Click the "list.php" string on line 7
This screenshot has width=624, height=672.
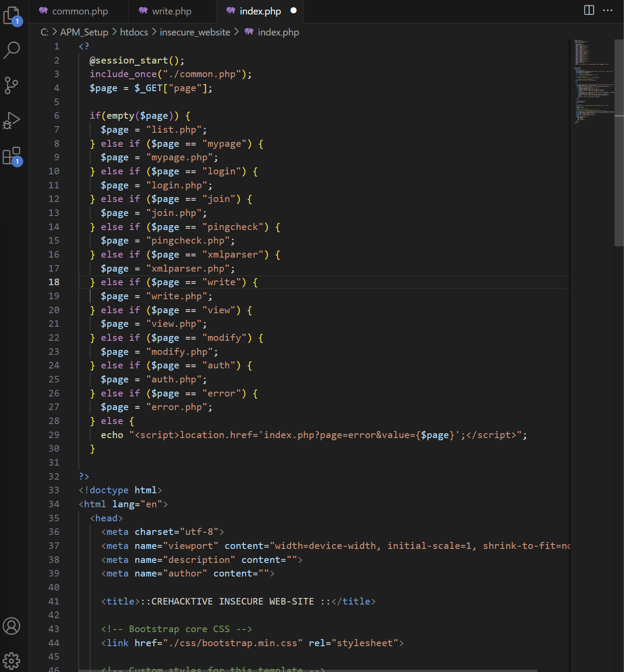point(173,130)
